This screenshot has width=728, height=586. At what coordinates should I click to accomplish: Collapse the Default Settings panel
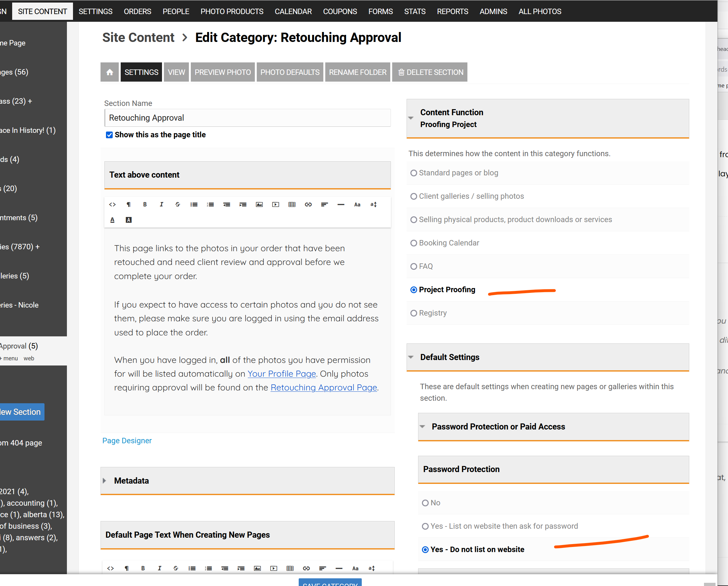click(411, 357)
